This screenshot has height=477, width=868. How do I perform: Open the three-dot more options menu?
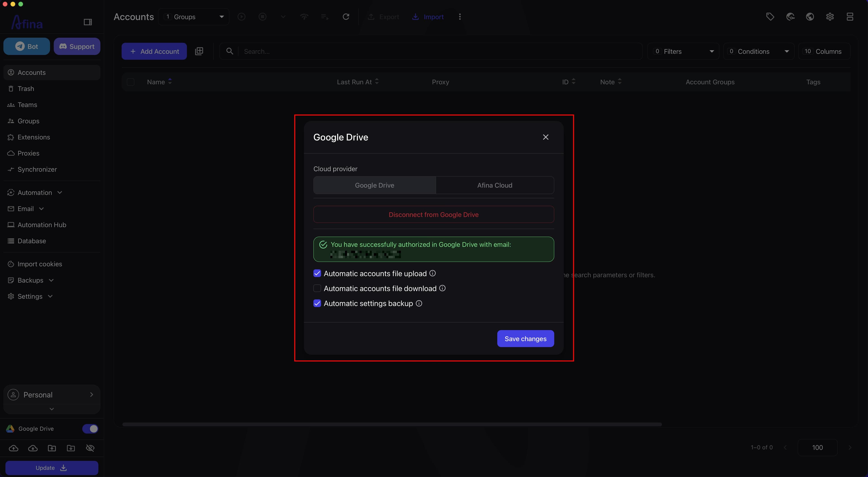[460, 17]
